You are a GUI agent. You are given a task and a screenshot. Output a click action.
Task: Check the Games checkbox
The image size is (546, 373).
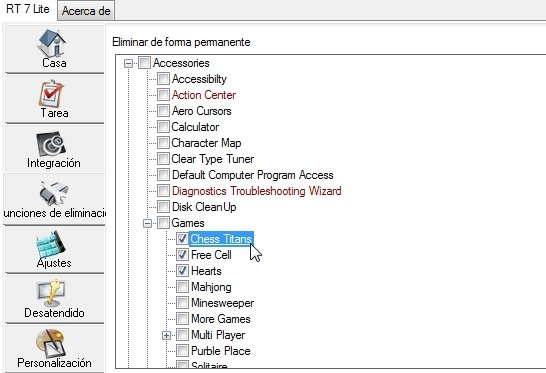coord(163,223)
